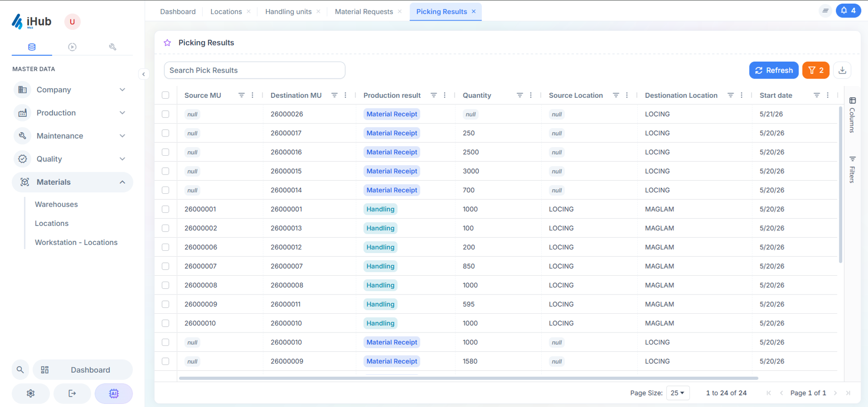Sort by the Quantity column header
This screenshot has width=868, height=407.
477,95
